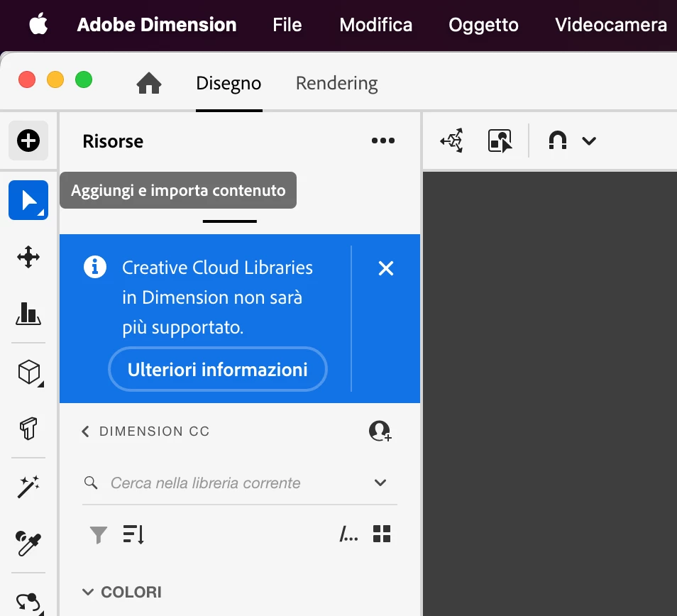
Task: Invite collaborators to the library icon
Action: (x=380, y=431)
